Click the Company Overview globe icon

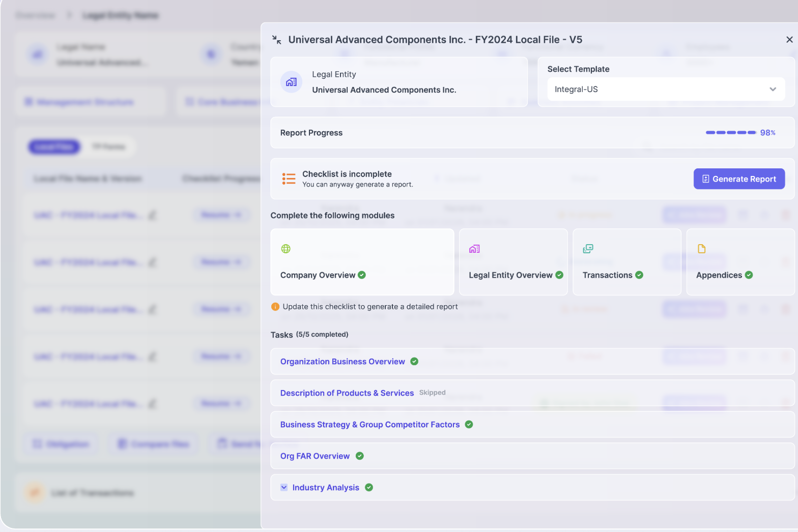[x=286, y=249]
